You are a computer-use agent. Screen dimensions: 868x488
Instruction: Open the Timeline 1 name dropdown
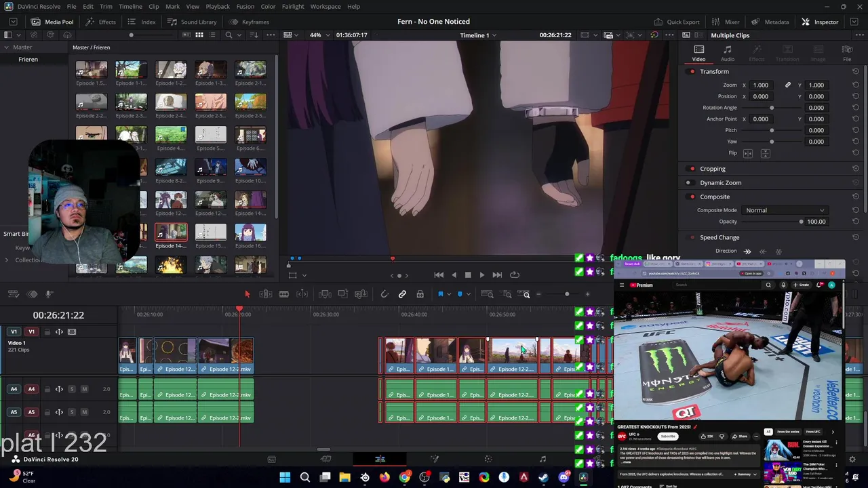pyautogui.click(x=478, y=35)
